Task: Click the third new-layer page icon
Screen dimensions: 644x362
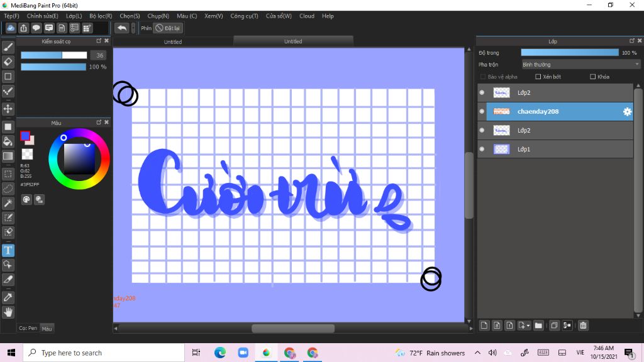Action: pyautogui.click(x=509, y=326)
